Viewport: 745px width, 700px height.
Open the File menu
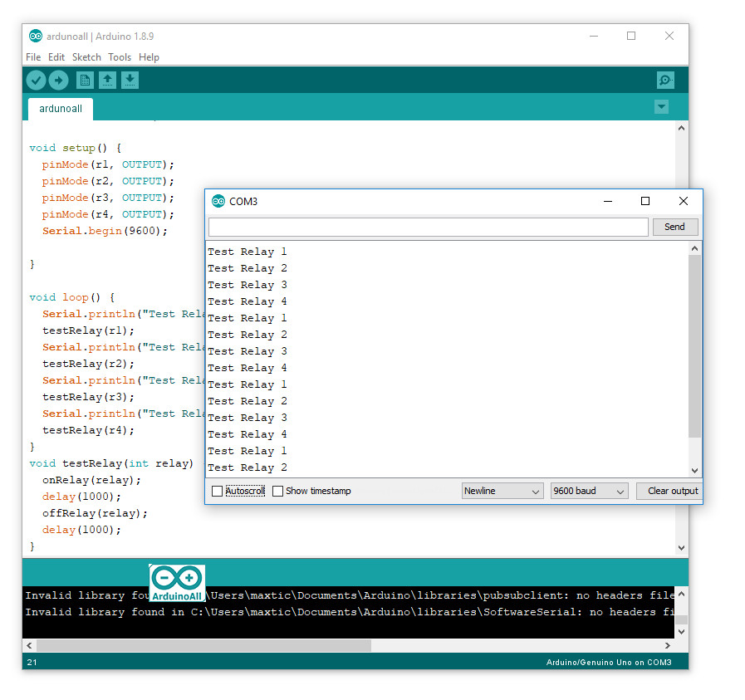33,57
